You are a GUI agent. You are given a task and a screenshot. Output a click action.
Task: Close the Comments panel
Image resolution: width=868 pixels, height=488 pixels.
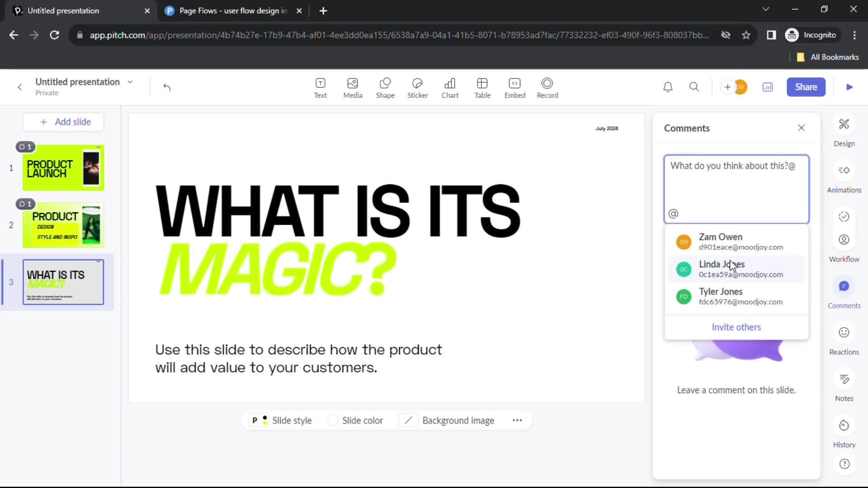click(x=801, y=127)
